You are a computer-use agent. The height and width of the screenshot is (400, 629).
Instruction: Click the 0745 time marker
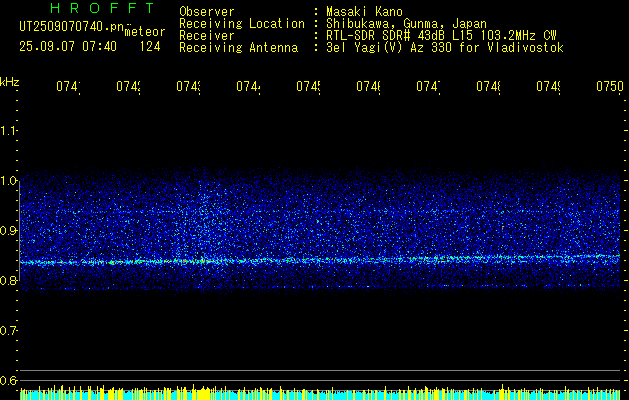pyautogui.click(x=309, y=86)
